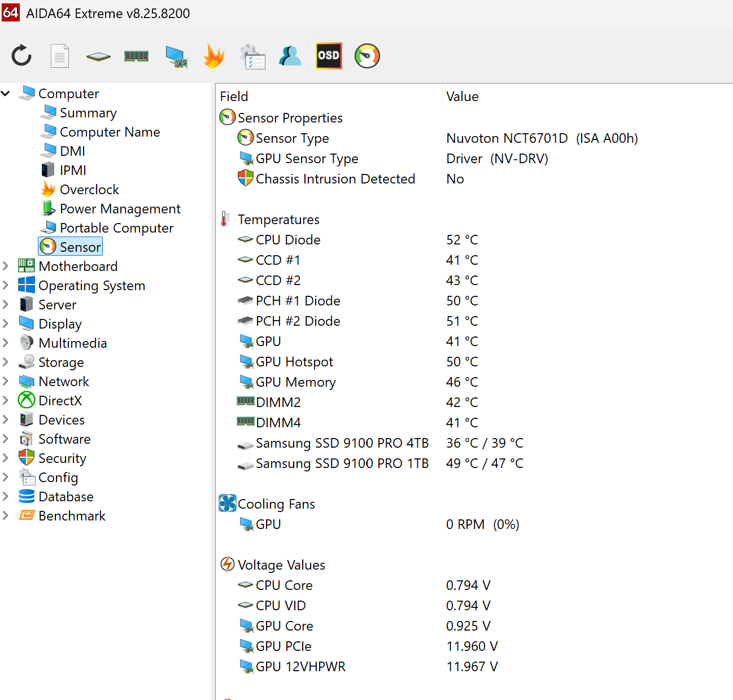Screen dimensions: 733x700
Task: Open the OSD panel icon
Action: coord(329,56)
